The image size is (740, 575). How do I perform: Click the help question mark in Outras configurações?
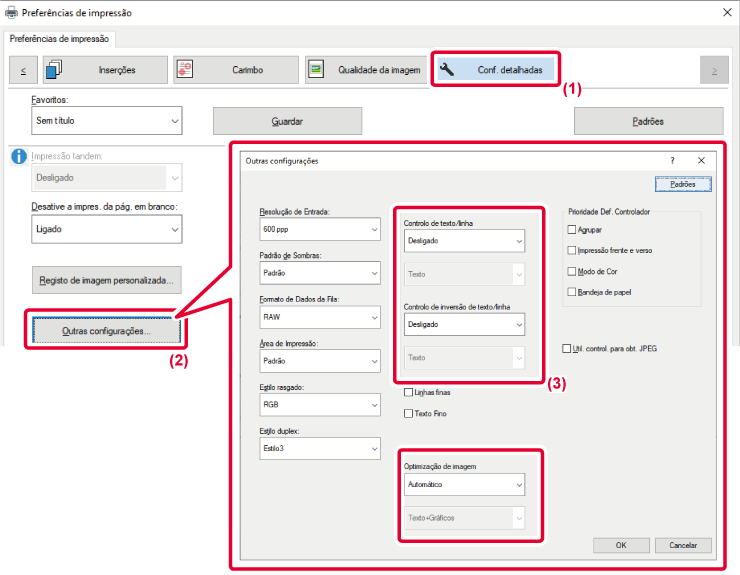point(672,160)
